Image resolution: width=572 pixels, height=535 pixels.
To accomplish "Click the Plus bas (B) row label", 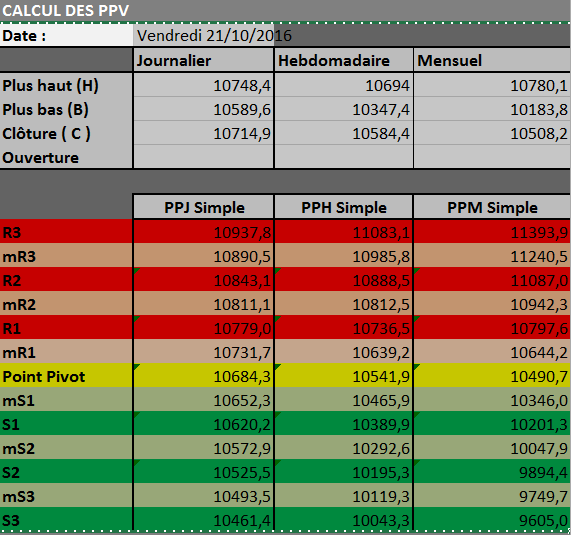I will 45,110.
